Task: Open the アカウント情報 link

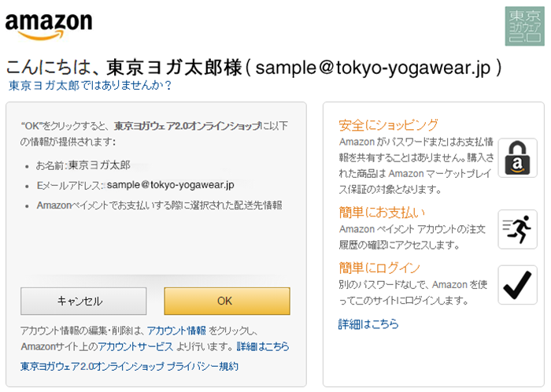Action: click(176, 331)
